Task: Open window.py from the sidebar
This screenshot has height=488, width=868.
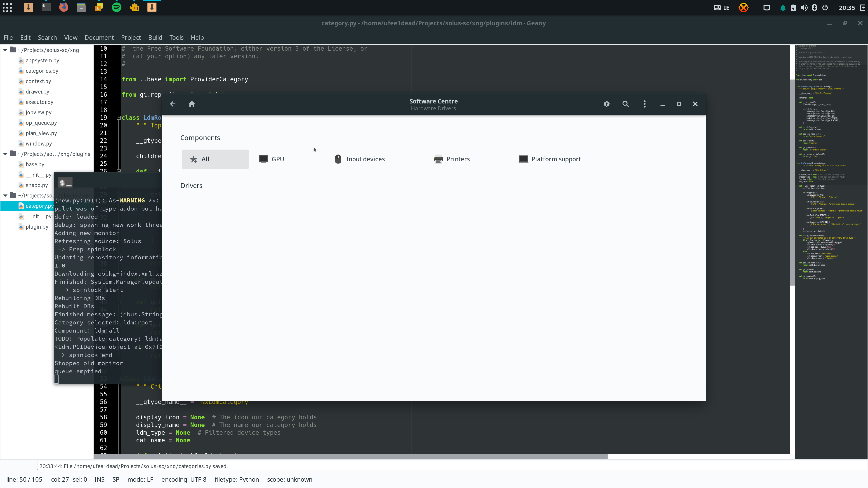Action: tap(39, 144)
